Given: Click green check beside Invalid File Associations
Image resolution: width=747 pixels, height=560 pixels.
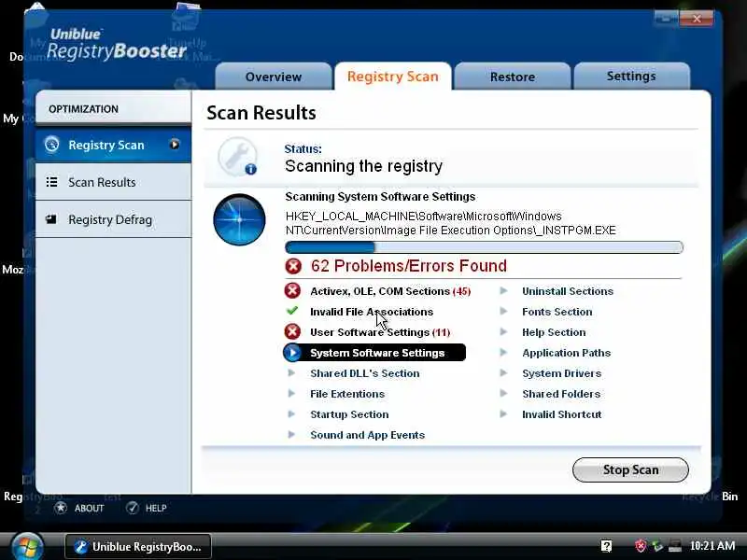Looking at the screenshot, I should point(292,311).
